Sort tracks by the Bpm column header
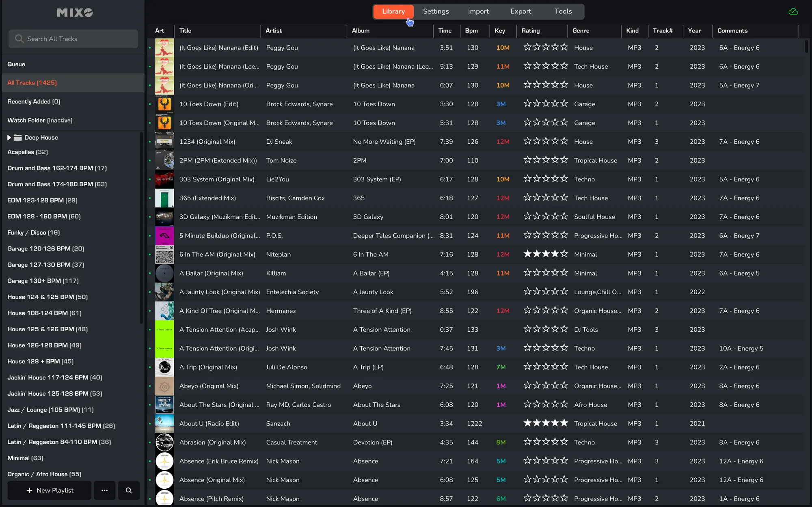This screenshot has width=812, height=507. (471, 31)
